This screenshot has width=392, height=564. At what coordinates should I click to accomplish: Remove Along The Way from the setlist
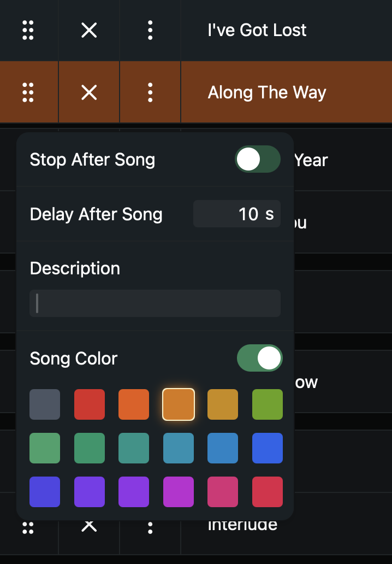click(x=89, y=92)
